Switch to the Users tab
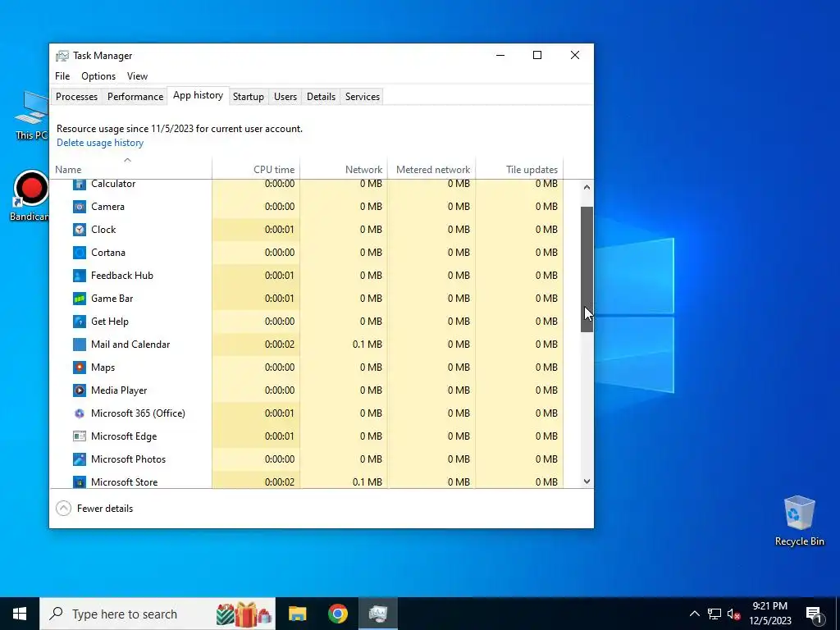 click(x=285, y=97)
